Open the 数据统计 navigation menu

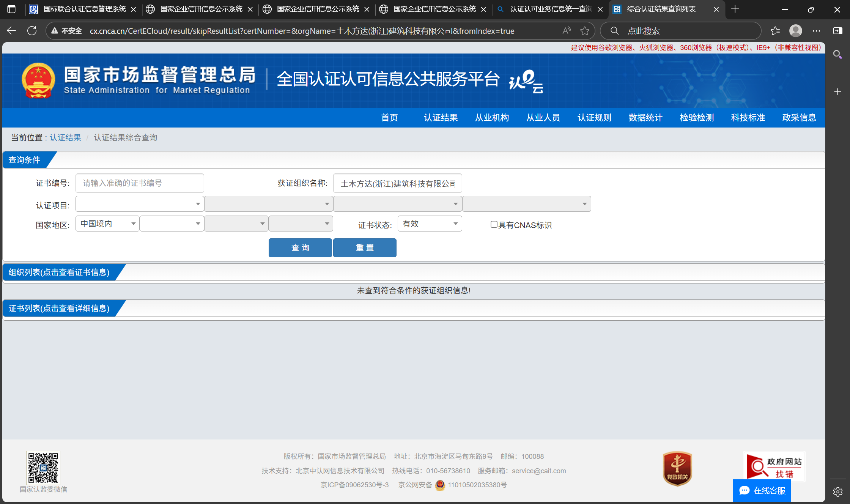pos(645,118)
